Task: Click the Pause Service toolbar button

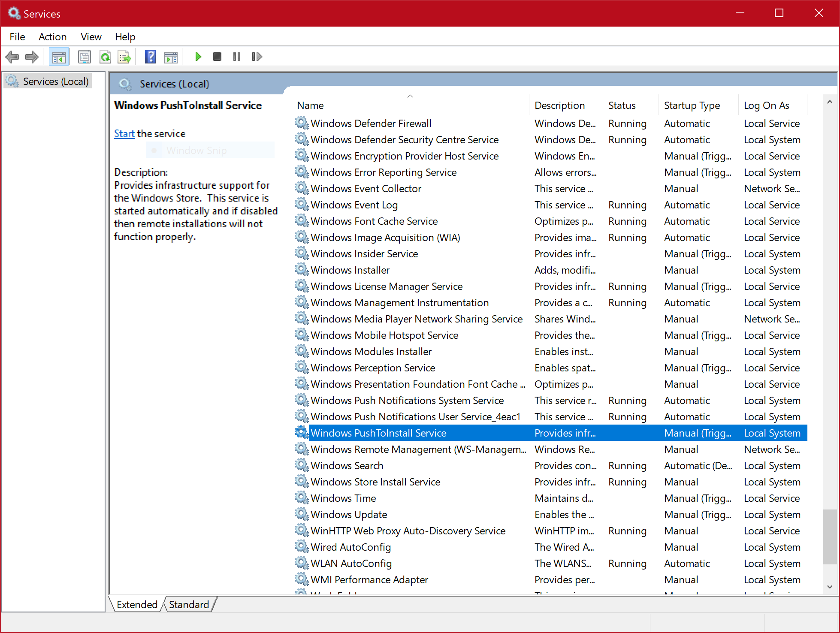Action: point(237,57)
